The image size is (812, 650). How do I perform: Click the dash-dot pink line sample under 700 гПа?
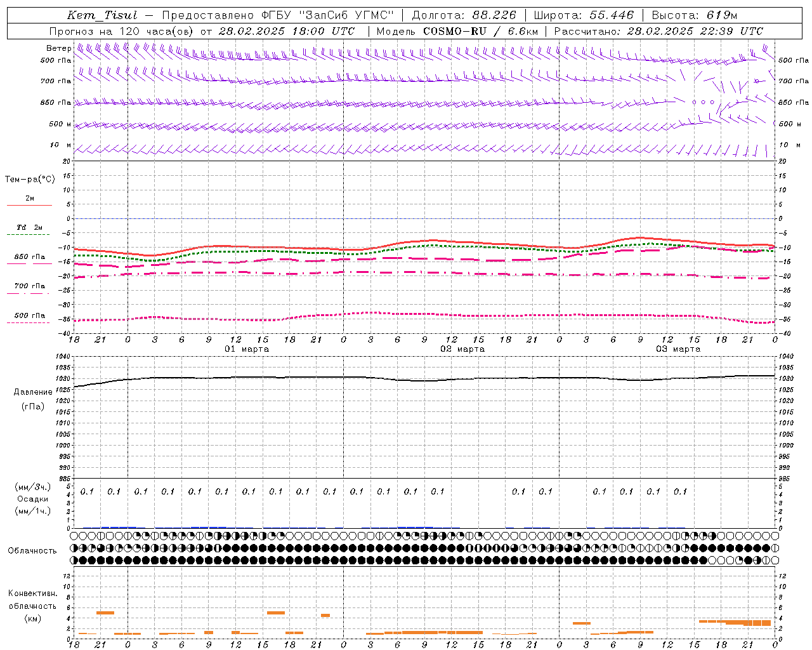(x=29, y=294)
